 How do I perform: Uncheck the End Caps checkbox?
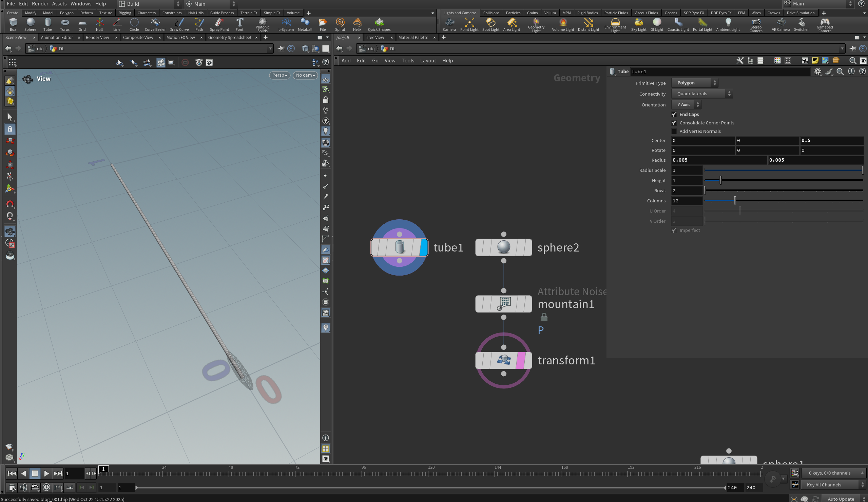[674, 114]
